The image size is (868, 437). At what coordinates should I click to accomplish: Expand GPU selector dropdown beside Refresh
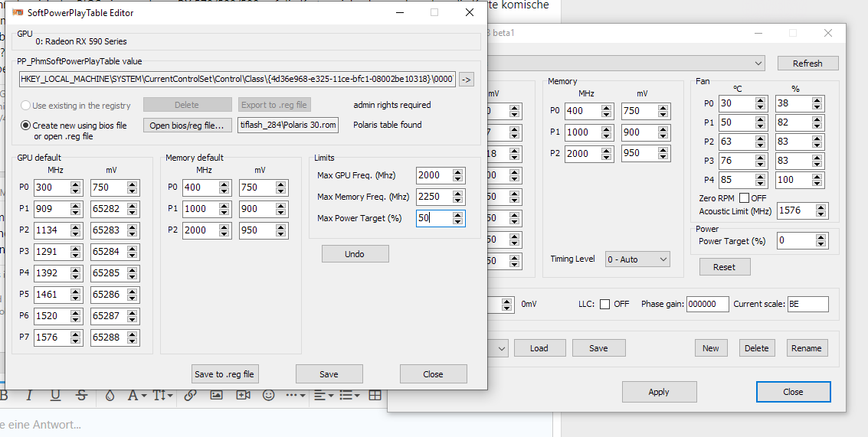(x=759, y=64)
